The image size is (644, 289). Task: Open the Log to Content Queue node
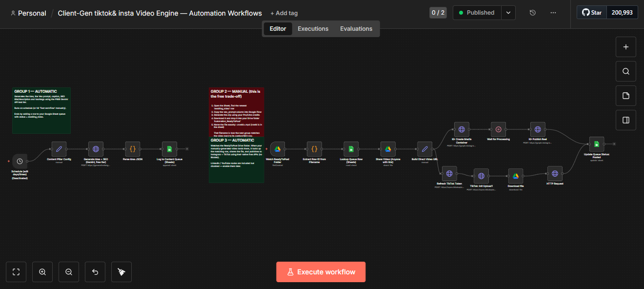pos(169,149)
